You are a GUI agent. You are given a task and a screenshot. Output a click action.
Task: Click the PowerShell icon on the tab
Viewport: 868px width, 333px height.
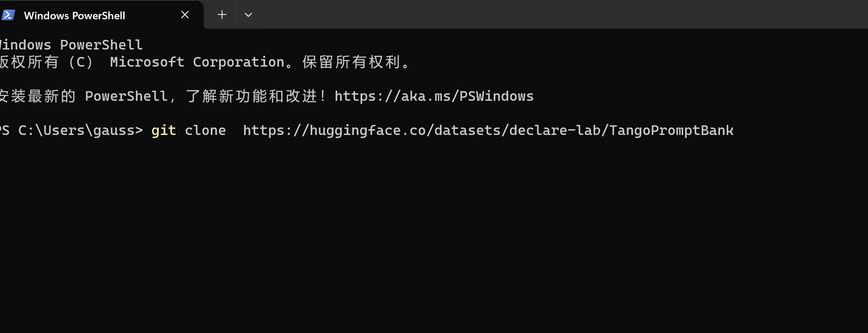coord(8,15)
